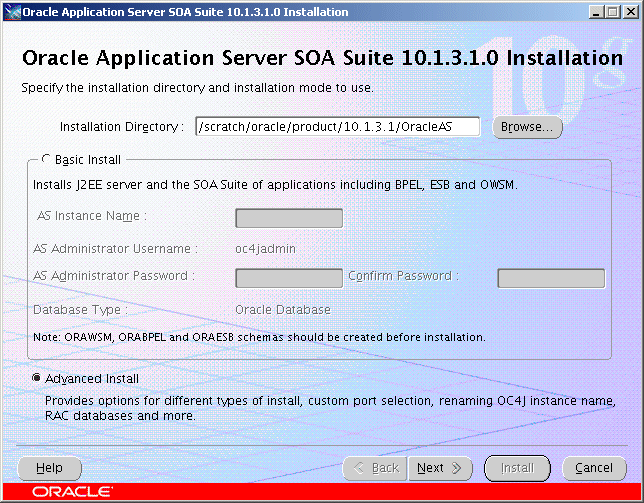
Task: Click the AS Administrator Password field
Action: [289, 278]
